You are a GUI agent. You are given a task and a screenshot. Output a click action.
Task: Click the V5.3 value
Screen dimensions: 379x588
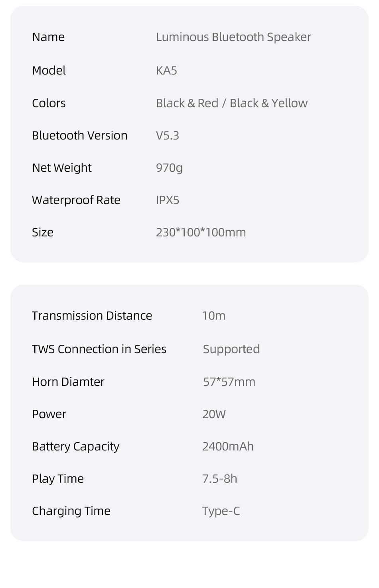[x=168, y=136]
